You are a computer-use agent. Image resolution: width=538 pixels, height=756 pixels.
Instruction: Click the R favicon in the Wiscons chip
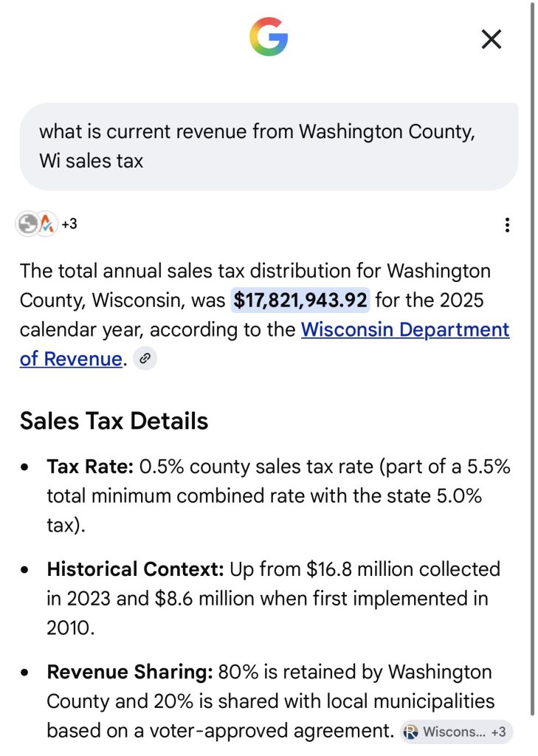point(410,732)
